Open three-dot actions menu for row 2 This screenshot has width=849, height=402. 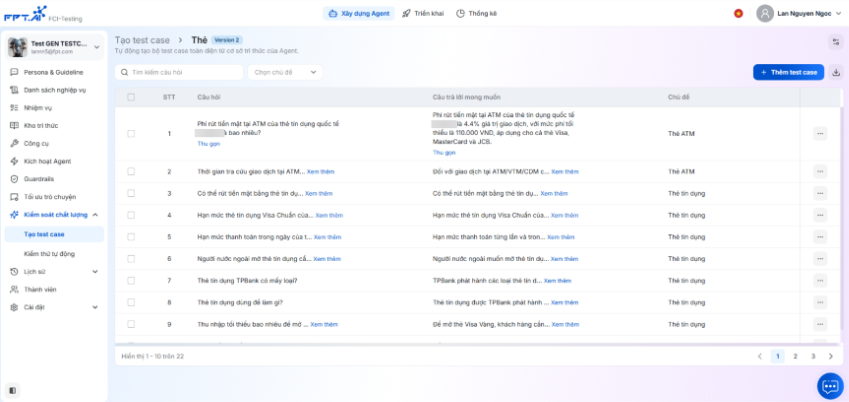point(820,172)
